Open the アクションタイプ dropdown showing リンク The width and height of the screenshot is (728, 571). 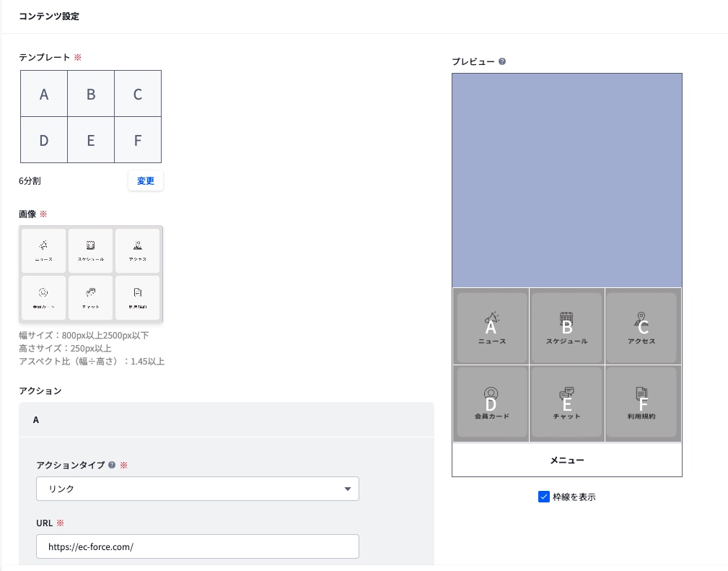pos(197,489)
